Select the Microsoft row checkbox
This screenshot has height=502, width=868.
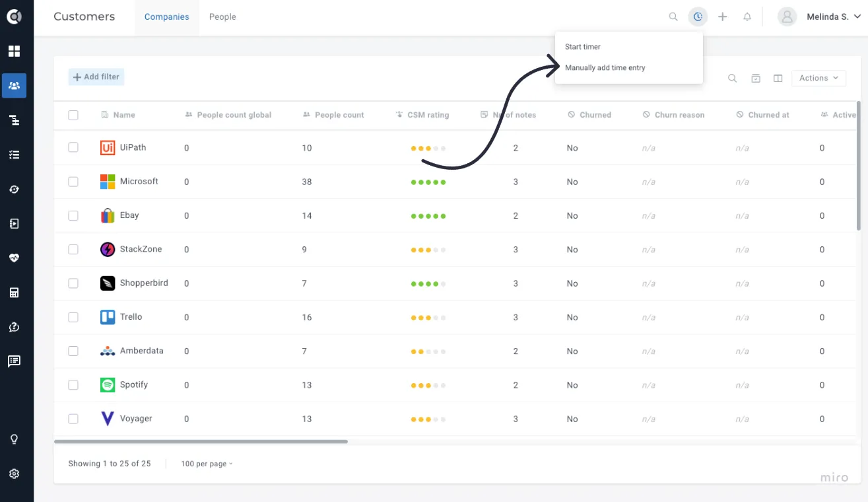[73, 182]
